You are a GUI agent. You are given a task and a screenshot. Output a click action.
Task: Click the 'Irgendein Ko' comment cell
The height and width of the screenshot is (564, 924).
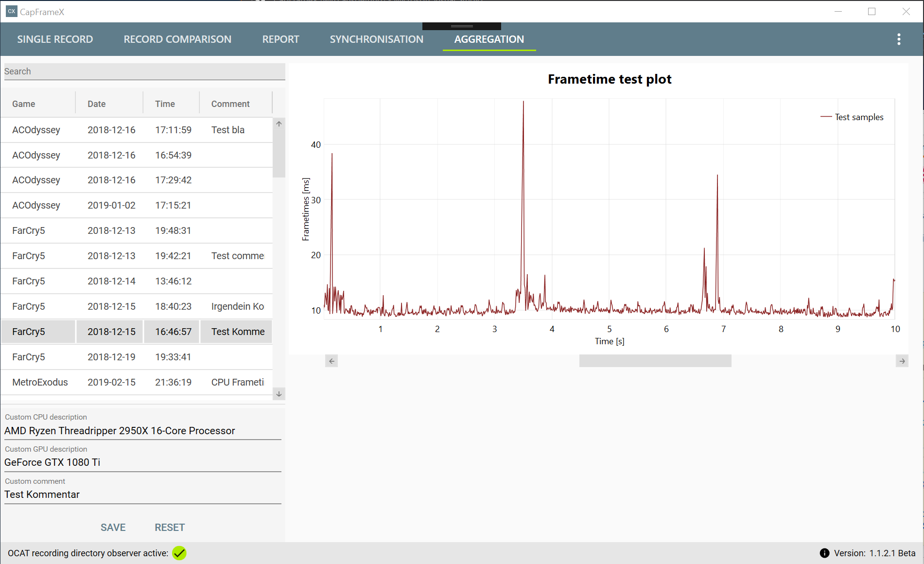[236, 306]
